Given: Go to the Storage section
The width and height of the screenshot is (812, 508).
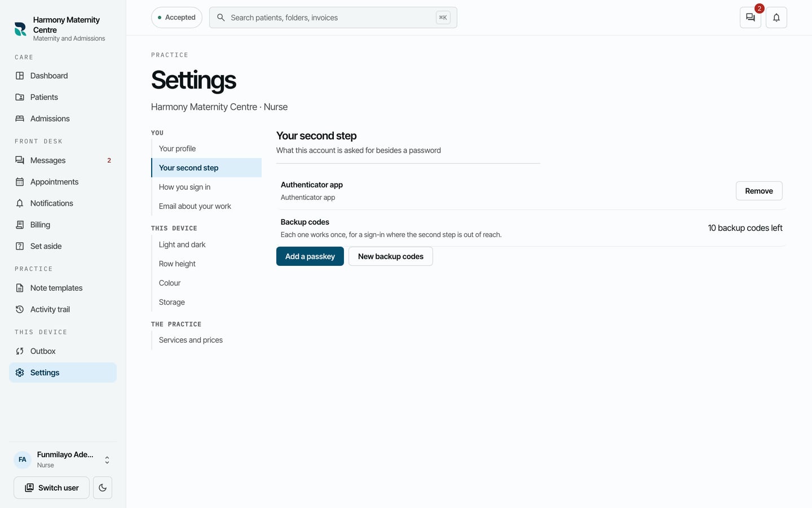Looking at the screenshot, I should click(x=206, y=302).
